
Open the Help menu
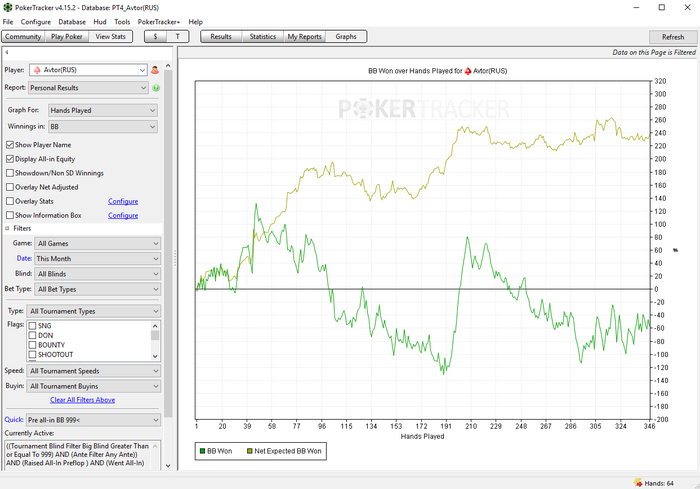(195, 22)
